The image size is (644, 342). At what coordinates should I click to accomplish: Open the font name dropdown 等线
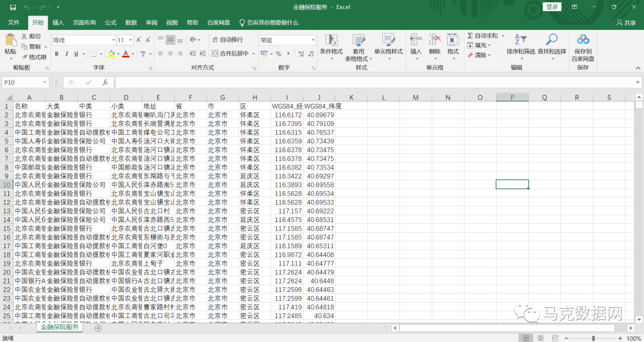[x=113, y=40]
